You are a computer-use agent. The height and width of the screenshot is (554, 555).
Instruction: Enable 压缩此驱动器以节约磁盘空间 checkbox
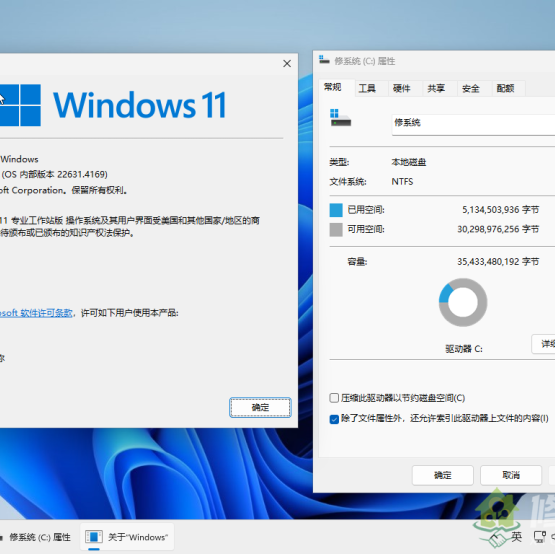point(334,398)
